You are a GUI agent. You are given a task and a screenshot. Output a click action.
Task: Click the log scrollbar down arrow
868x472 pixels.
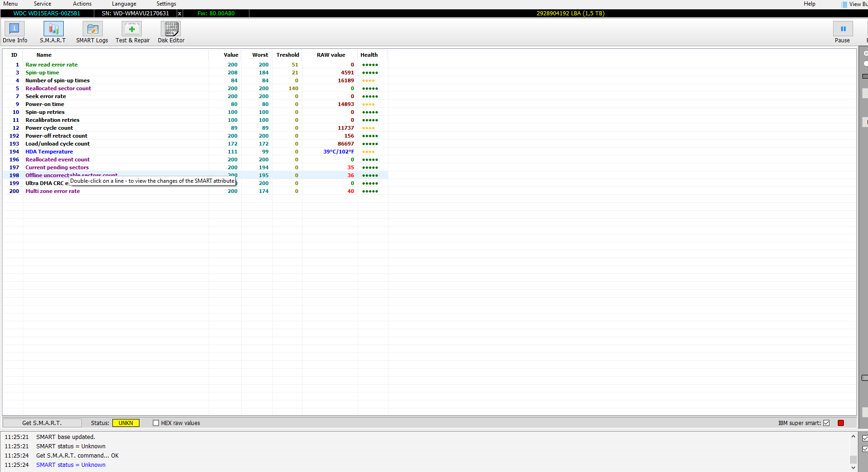click(853, 468)
